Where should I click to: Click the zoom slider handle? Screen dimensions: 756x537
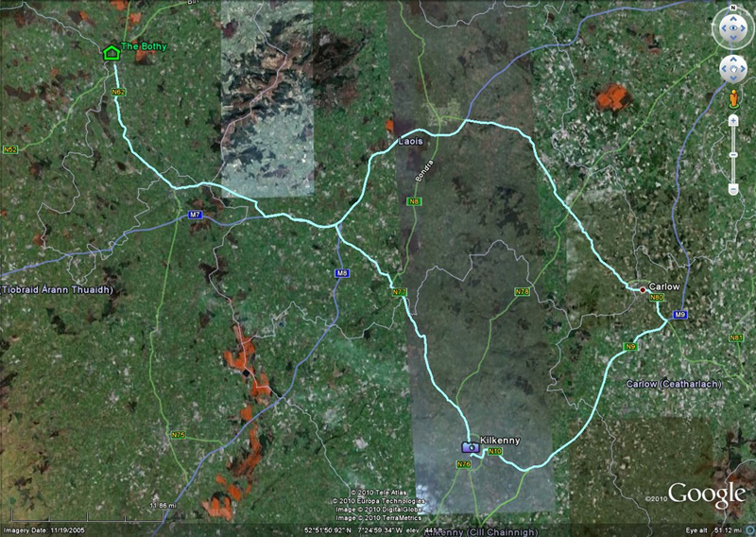tap(733, 155)
